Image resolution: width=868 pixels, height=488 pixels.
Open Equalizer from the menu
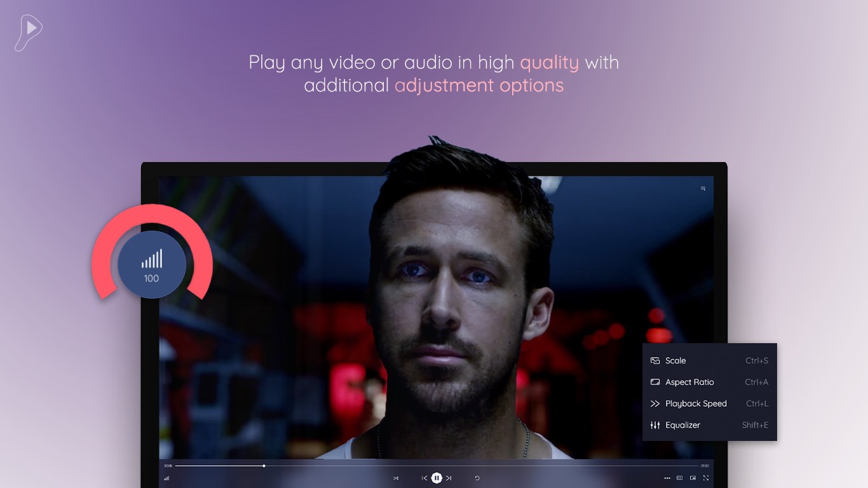(x=710, y=425)
